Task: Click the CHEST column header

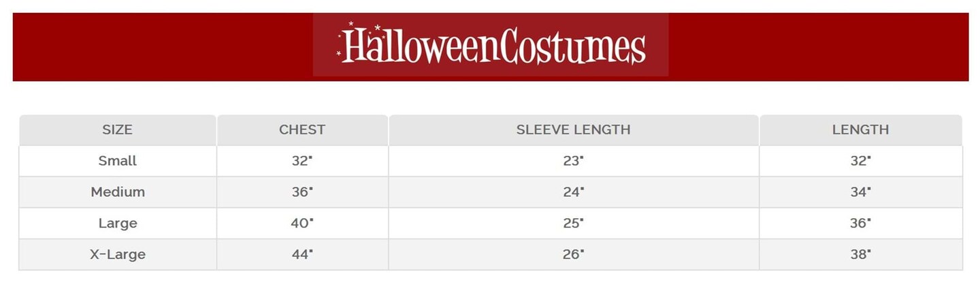Action: pos(302,130)
